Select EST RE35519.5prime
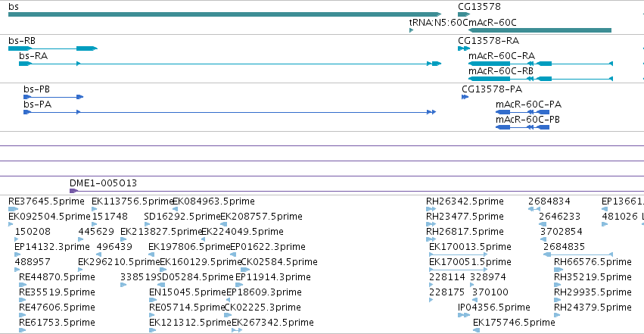This screenshot has width=644, height=334. coord(57,292)
